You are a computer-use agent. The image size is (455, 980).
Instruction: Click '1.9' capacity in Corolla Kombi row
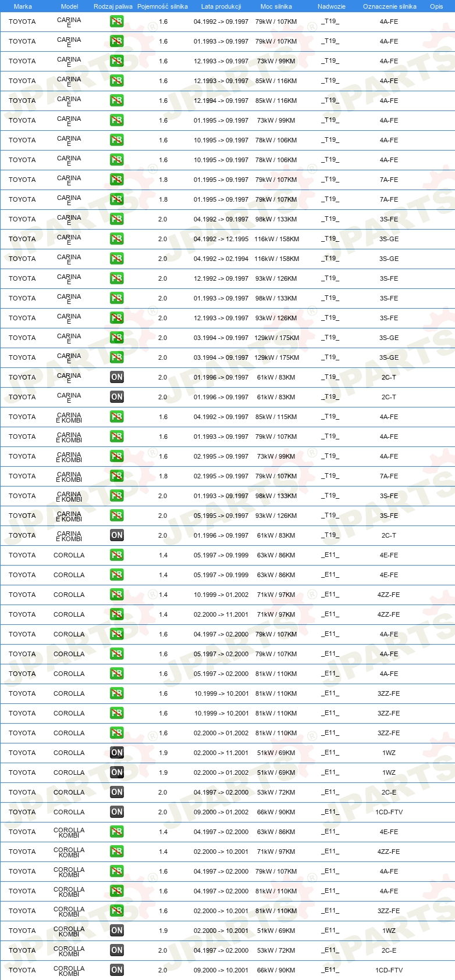tap(163, 931)
